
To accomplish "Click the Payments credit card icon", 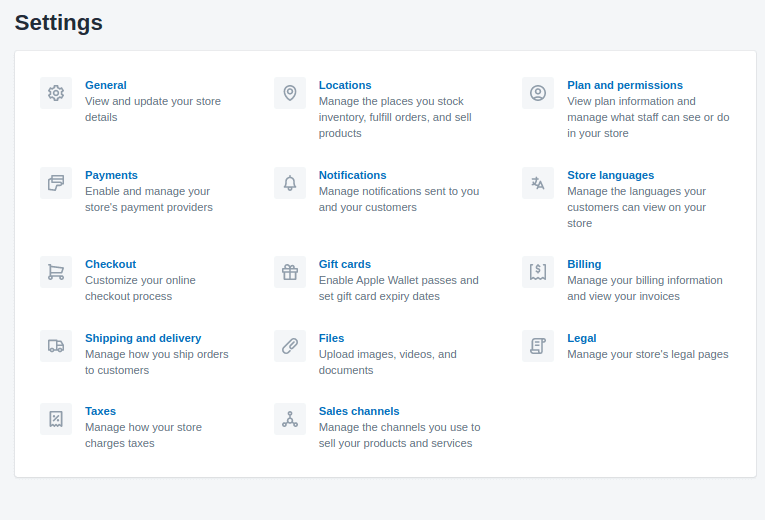I will click(56, 183).
